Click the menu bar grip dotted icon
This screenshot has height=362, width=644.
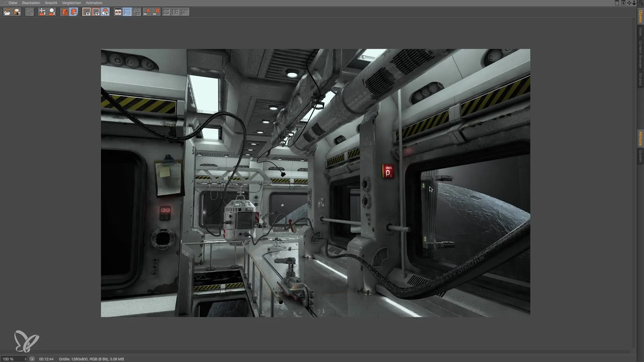coord(4,3)
